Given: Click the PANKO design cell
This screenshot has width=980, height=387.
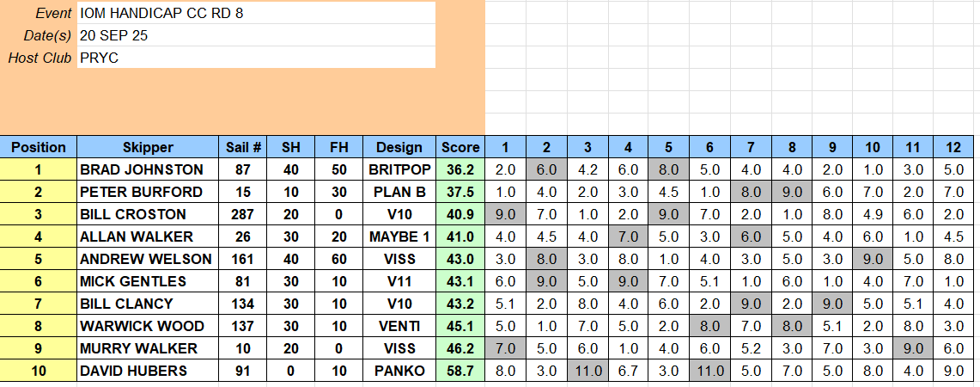Looking at the screenshot, I should (399, 371).
